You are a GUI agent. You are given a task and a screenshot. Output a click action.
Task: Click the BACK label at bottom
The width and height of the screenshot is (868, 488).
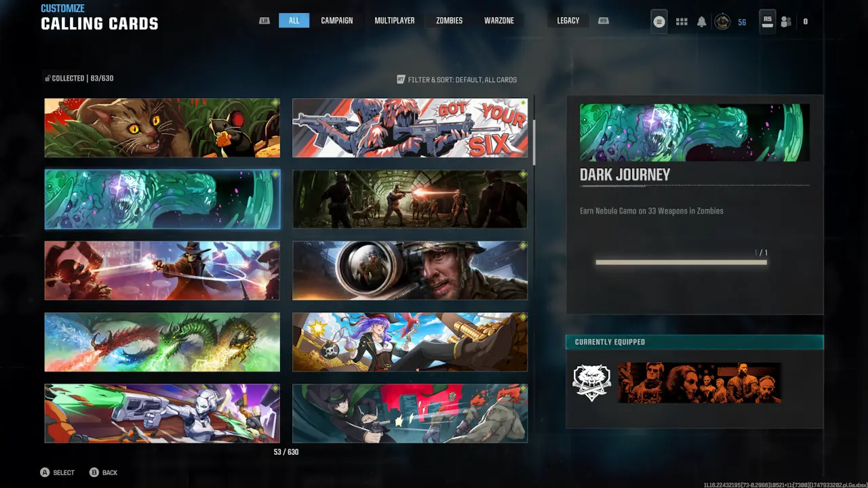[x=110, y=472]
